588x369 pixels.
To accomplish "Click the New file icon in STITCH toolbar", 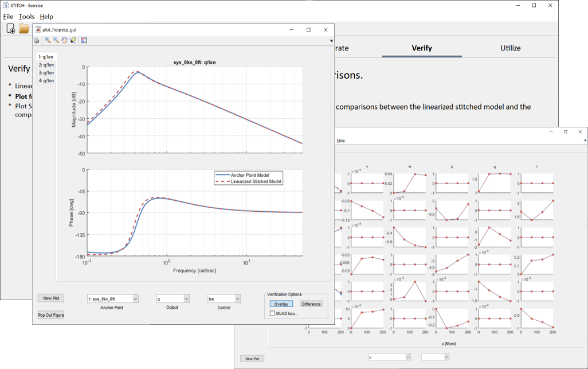I will [x=10, y=28].
